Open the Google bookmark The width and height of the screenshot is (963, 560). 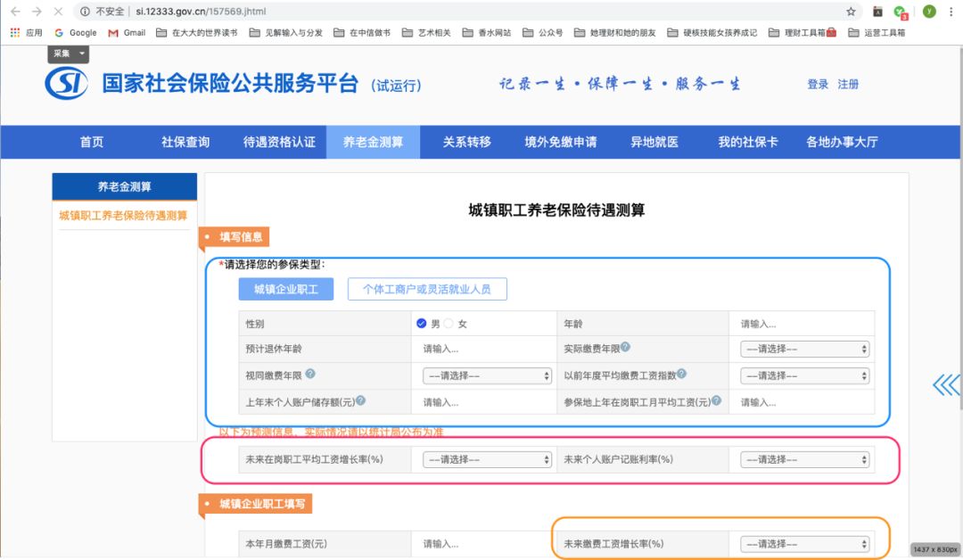pos(76,32)
